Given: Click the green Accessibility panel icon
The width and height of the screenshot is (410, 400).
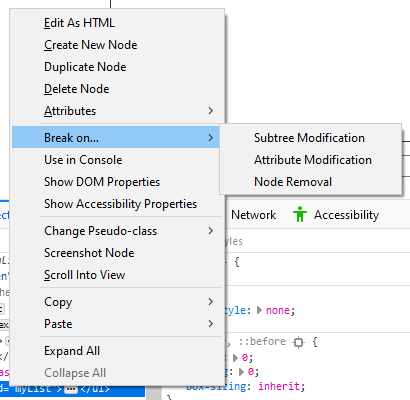Looking at the screenshot, I should pos(300,214).
